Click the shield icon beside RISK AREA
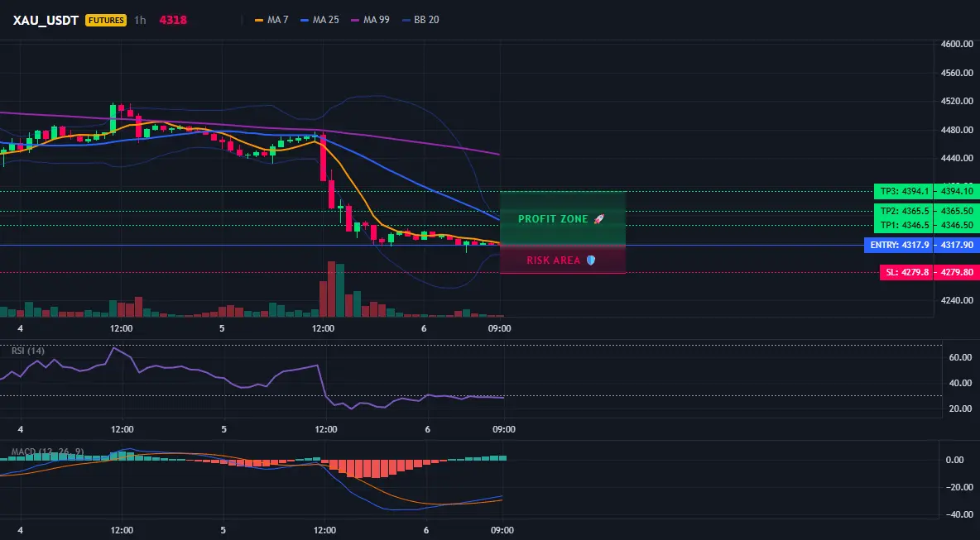This screenshot has width=980, height=540. click(x=591, y=260)
